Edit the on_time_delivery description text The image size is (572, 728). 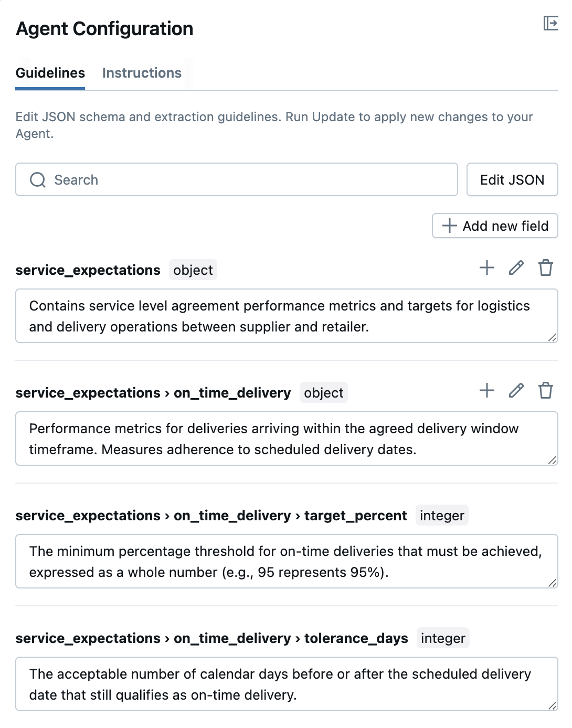pos(283,439)
